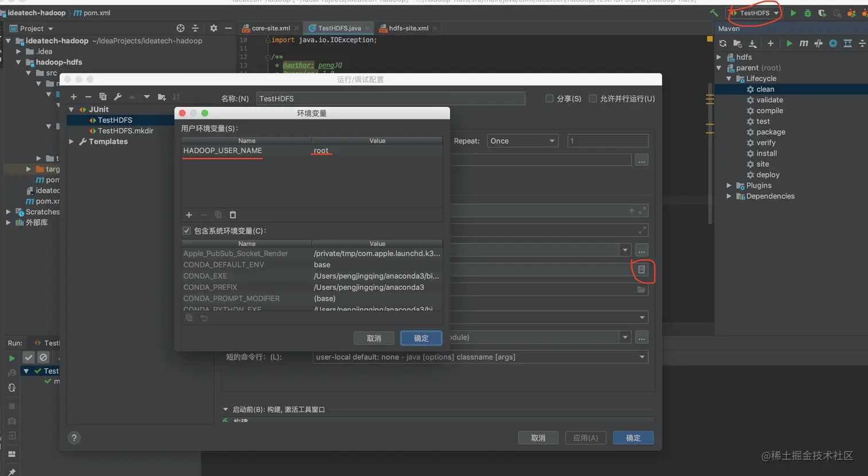868x476 pixels.
Task: Toggle show passed tests checkmark in Run panel
Action: [x=29, y=357]
